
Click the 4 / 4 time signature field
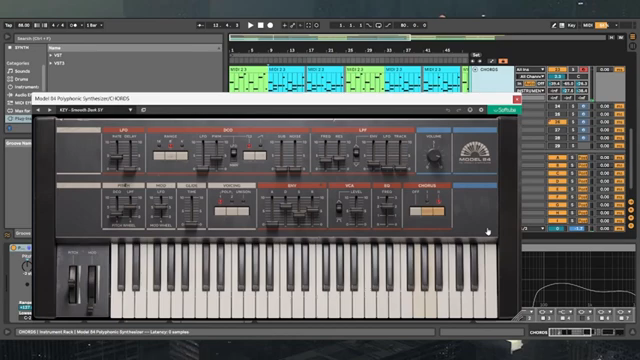click(58, 25)
